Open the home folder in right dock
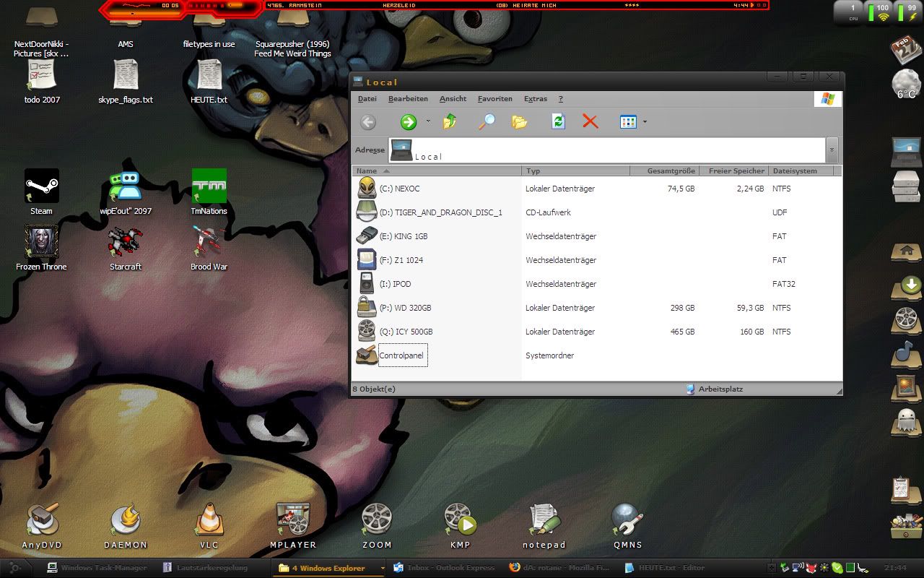The height and width of the screenshot is (578, 924). click(905, 254)
